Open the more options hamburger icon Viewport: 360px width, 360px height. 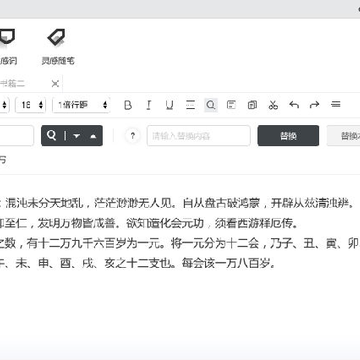click(336, 105)
